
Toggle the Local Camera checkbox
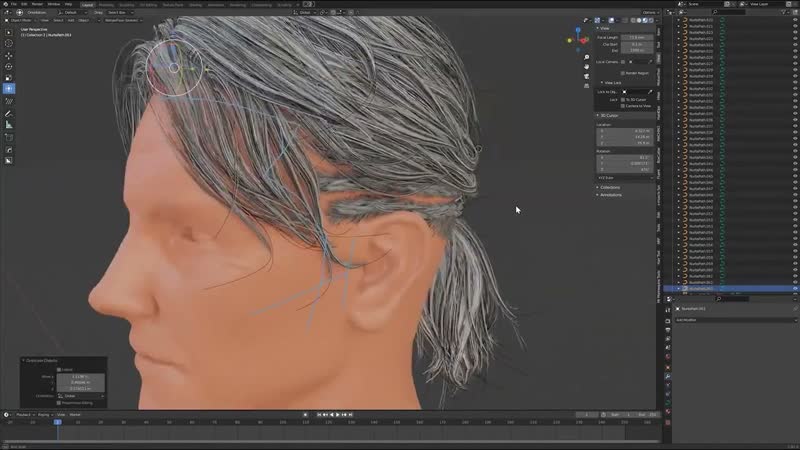623,62
